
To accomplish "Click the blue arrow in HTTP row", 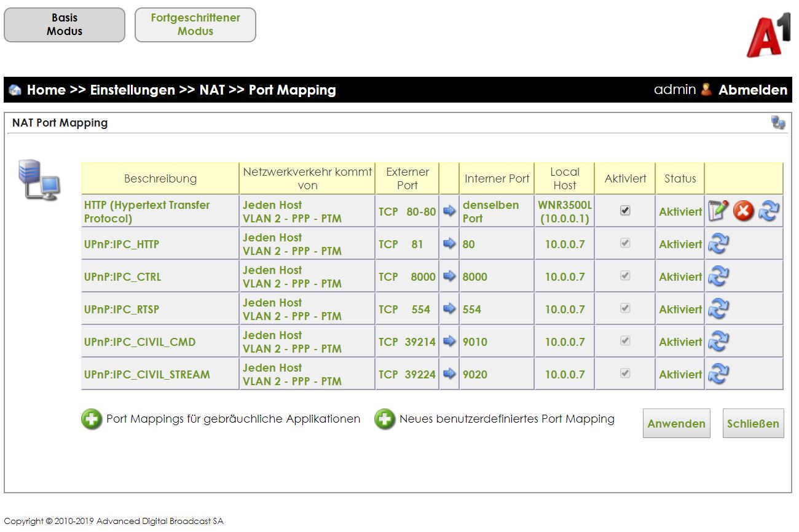I will (449, 211).
